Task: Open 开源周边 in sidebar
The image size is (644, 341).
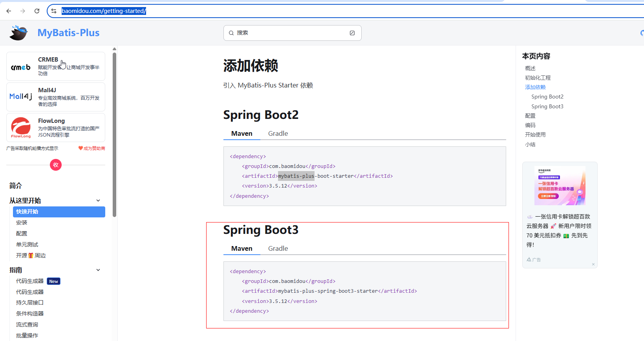Action: [31, 255]
